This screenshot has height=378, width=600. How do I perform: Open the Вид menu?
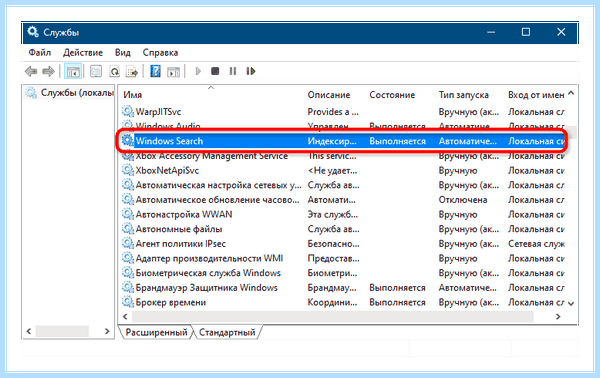(x=122, y=52)
